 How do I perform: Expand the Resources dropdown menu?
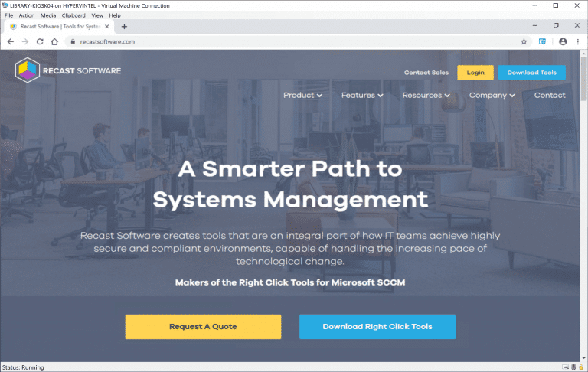point(426,95)
